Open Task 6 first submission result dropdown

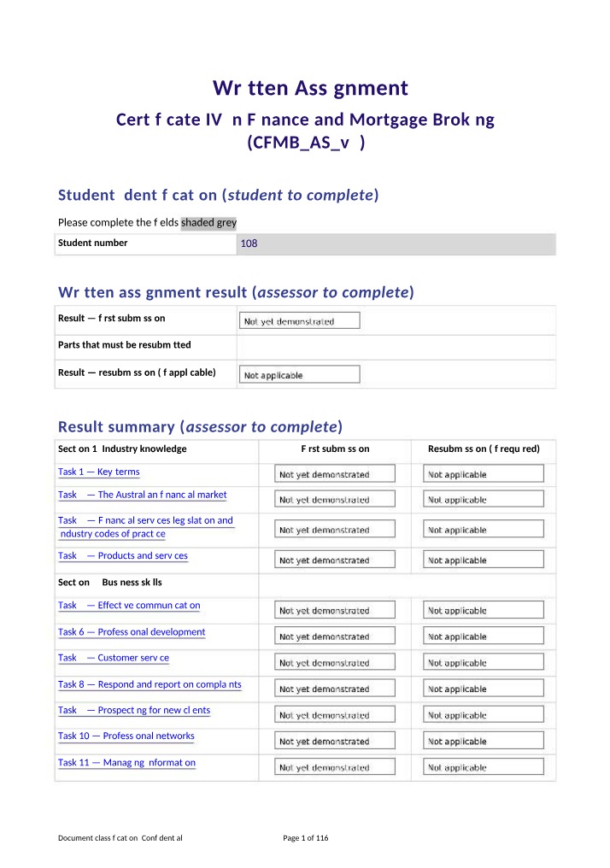point(335,636)
